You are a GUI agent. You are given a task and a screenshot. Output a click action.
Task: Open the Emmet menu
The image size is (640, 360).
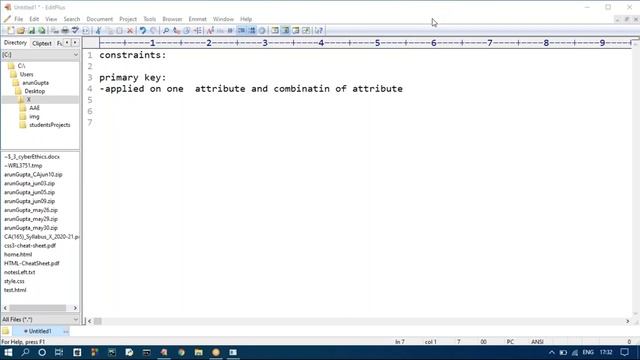pos(198,19)
